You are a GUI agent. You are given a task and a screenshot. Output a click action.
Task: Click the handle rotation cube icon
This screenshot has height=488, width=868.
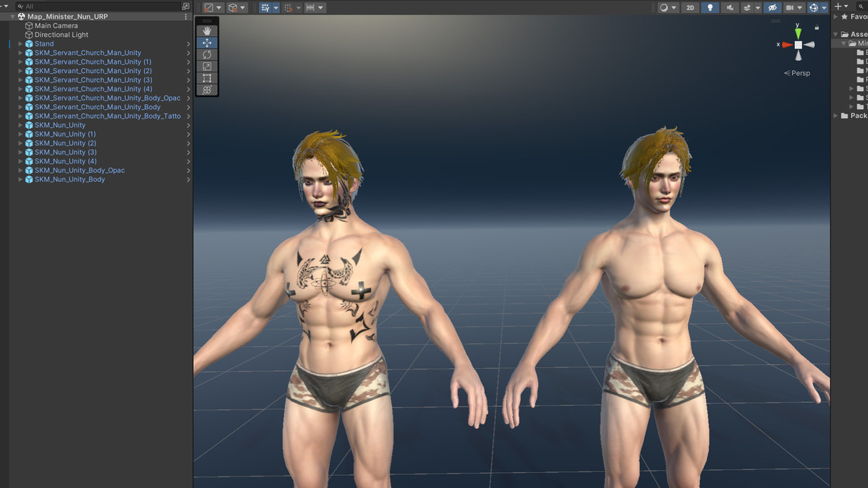click(x=233, y=7)
